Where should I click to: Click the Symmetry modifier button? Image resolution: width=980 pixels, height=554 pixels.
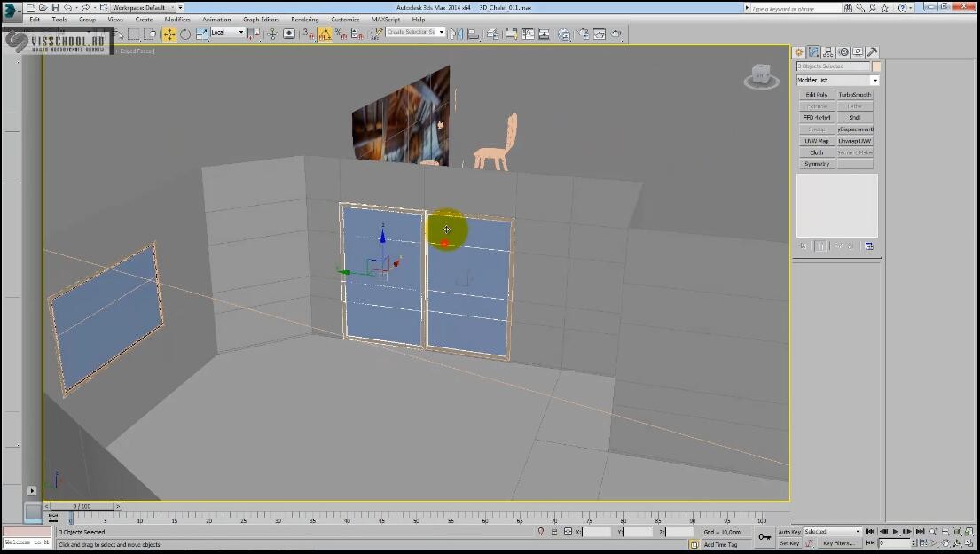point(817,164)
